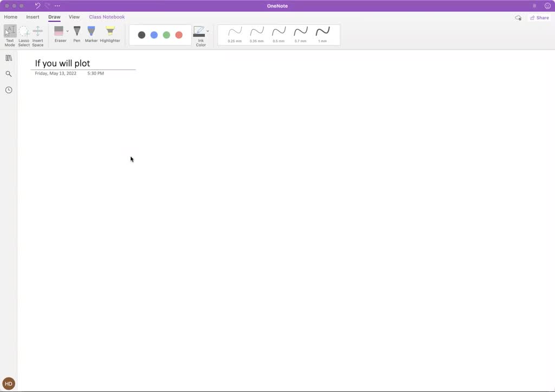Screen dimensions: 555x392
Task: Expand the Eraser options dropdown arrow
Action: tap(68, 31)
